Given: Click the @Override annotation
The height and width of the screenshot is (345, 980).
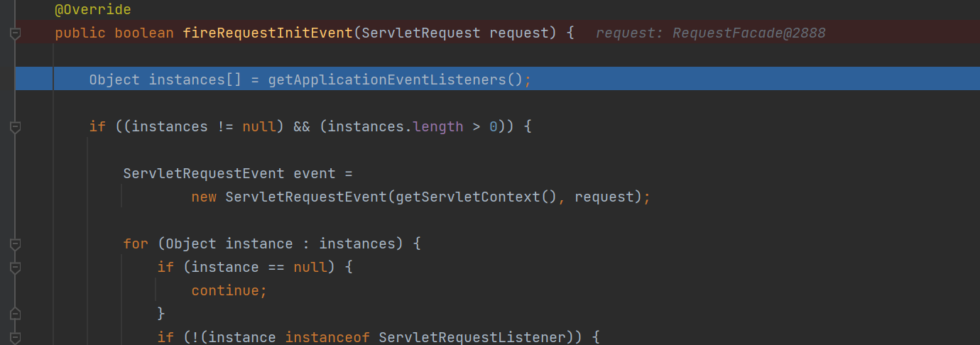Looking at the screenshot, I should tap(93, 10).
